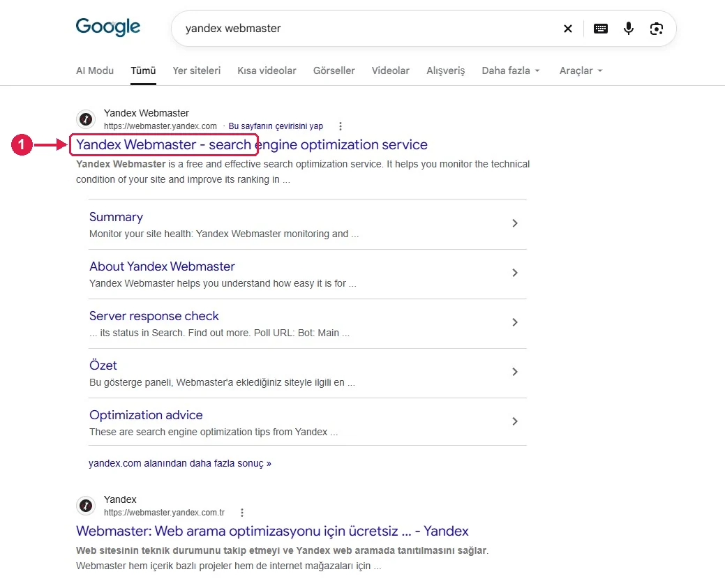
Task: Open the Alışveriş tab
Action: [446, 70]
